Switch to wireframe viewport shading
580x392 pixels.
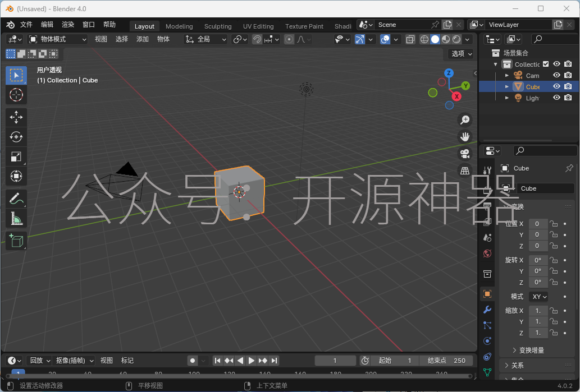(424, 39)
